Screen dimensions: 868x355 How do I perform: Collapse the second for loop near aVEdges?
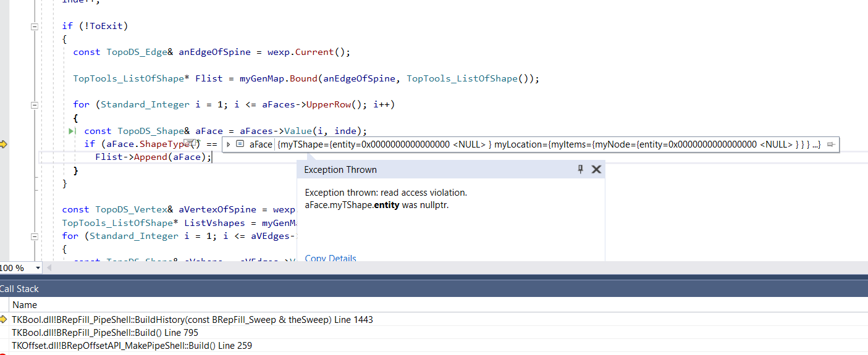pos(35,236)
